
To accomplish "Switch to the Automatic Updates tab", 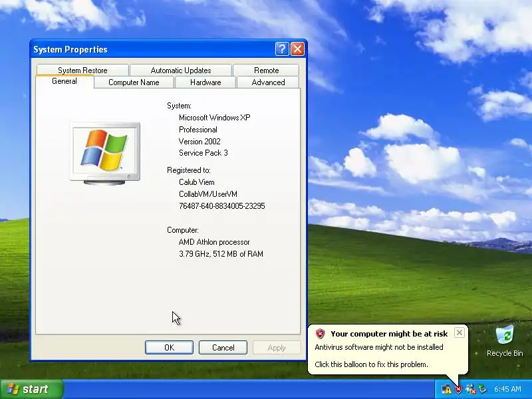I will pos(181,70).
